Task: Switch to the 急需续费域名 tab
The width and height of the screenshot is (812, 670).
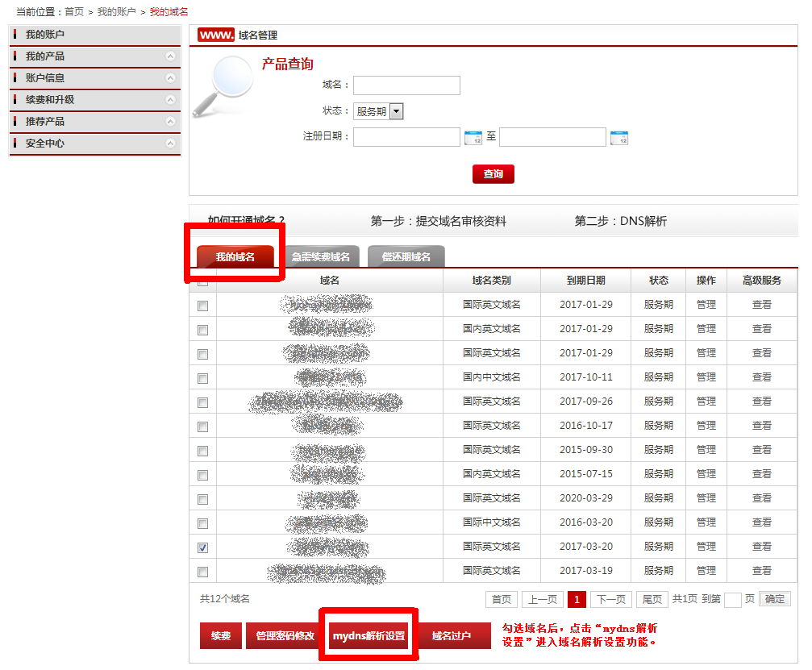Action: click(x=320, y=257)
